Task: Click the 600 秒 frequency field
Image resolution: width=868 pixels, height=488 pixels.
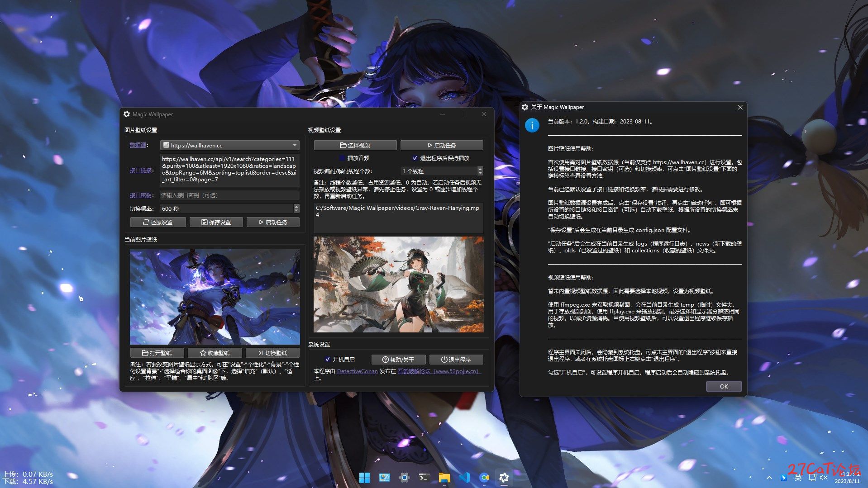Action: pyautogui.click(x=227, y=208)
